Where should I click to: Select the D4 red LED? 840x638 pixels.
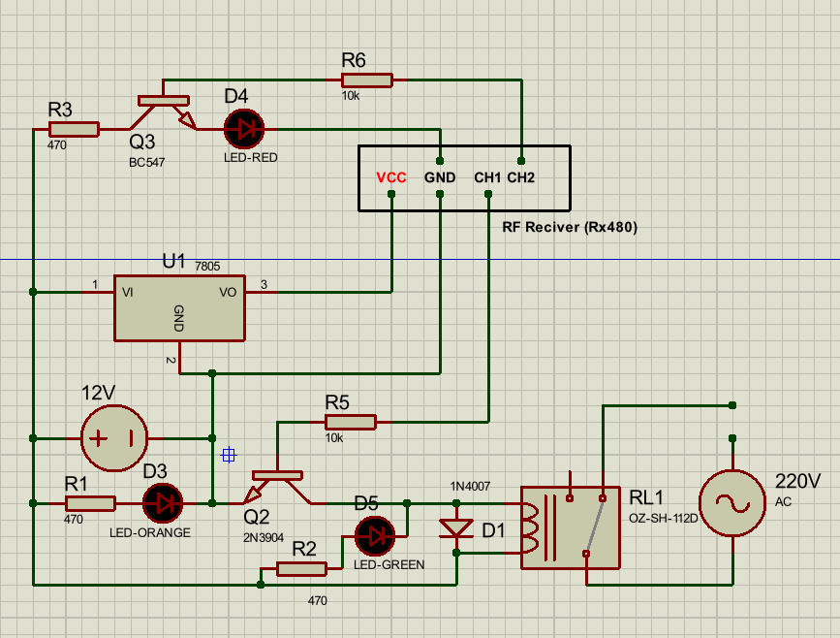pyautogui.click(x=243, y=129)
